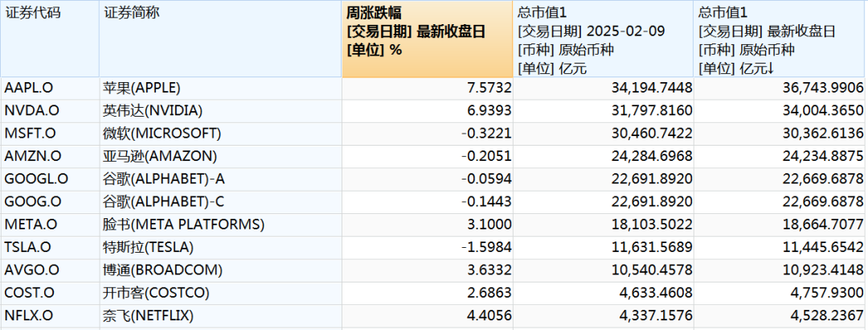Click market cap value 4,633.4608

point(656,293)
